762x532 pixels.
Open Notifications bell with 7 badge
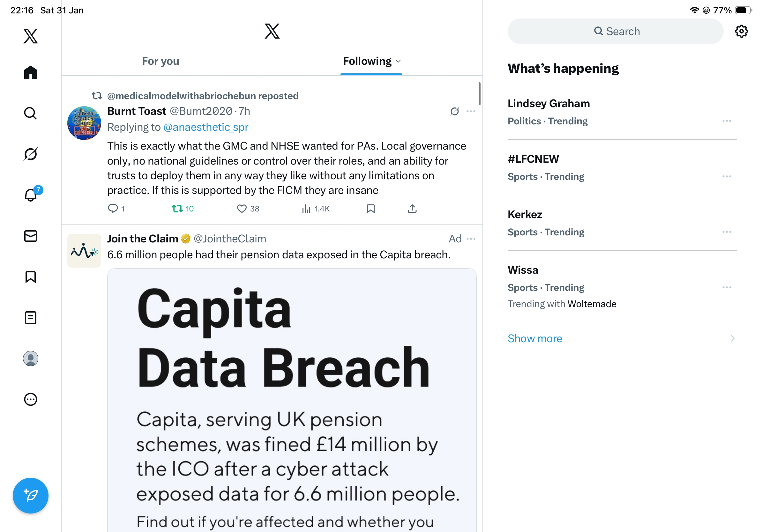[x=31, y=195]
